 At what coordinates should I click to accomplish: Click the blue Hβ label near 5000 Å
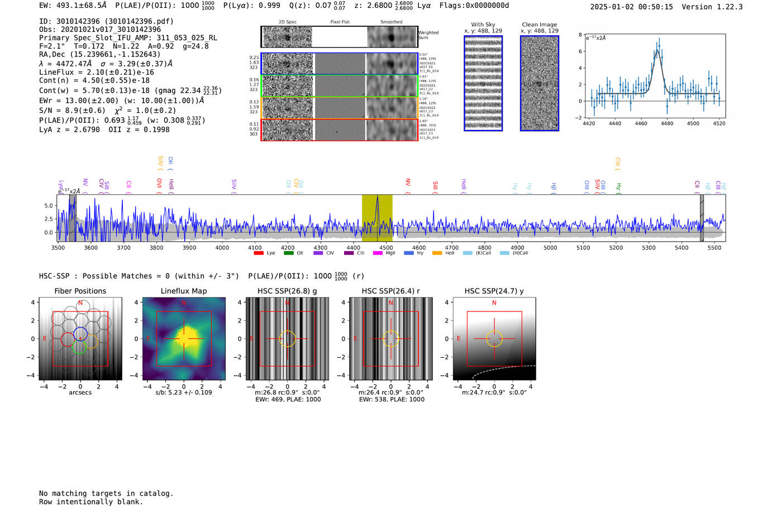pos(554,188)
